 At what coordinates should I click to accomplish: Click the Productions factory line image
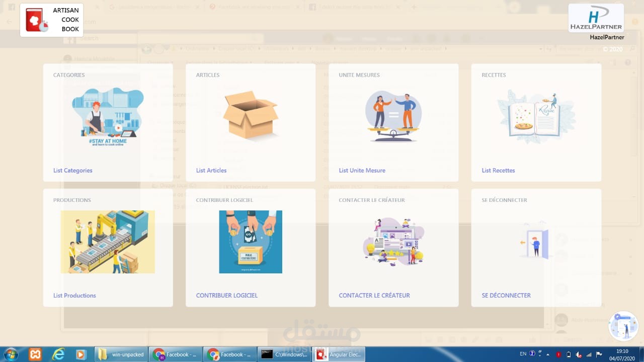[108, 242]
